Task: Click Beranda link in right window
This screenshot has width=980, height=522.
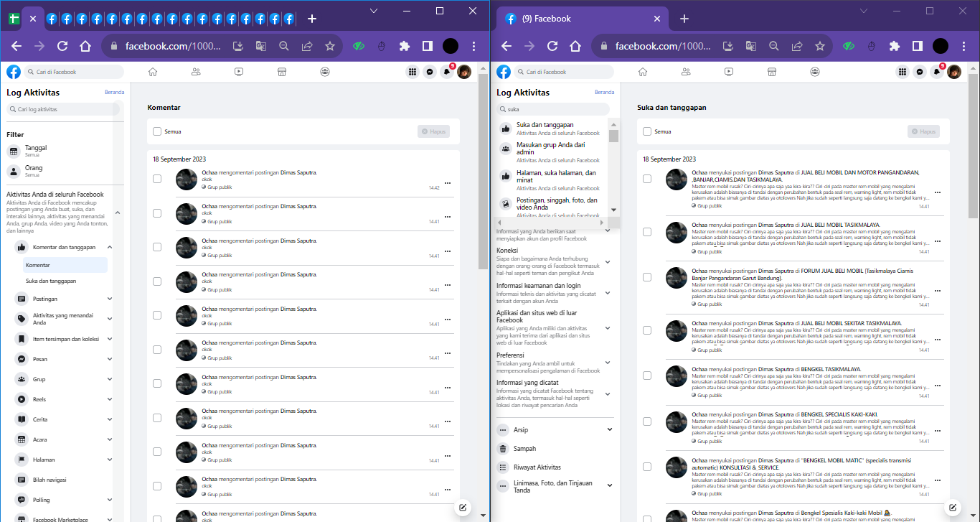Action: coord(604,92)
